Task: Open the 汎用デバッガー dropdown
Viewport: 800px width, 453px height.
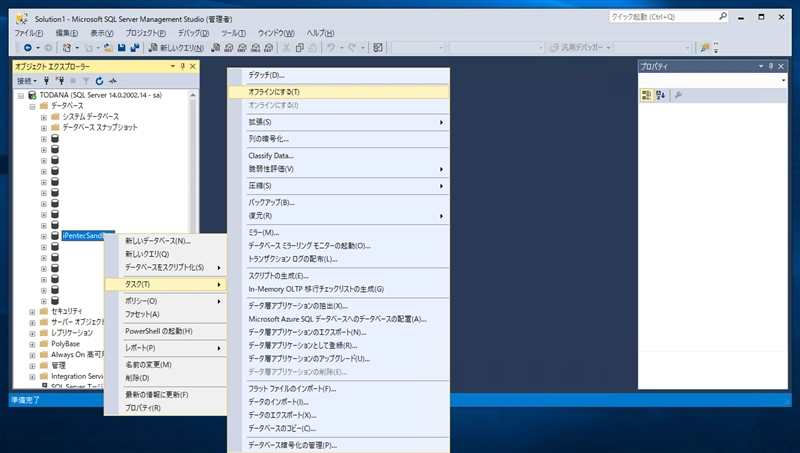Action: click(608, 47)
